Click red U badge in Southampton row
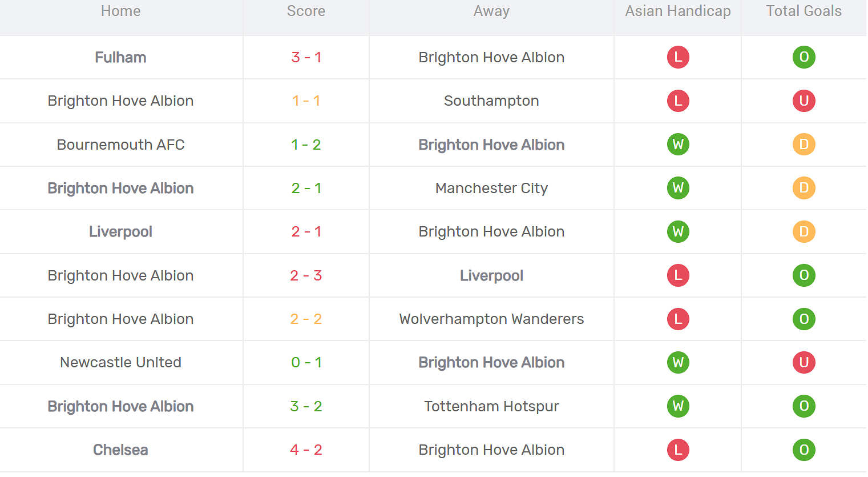This screenshot has height=477, width=868. click(x=804, y=101)
